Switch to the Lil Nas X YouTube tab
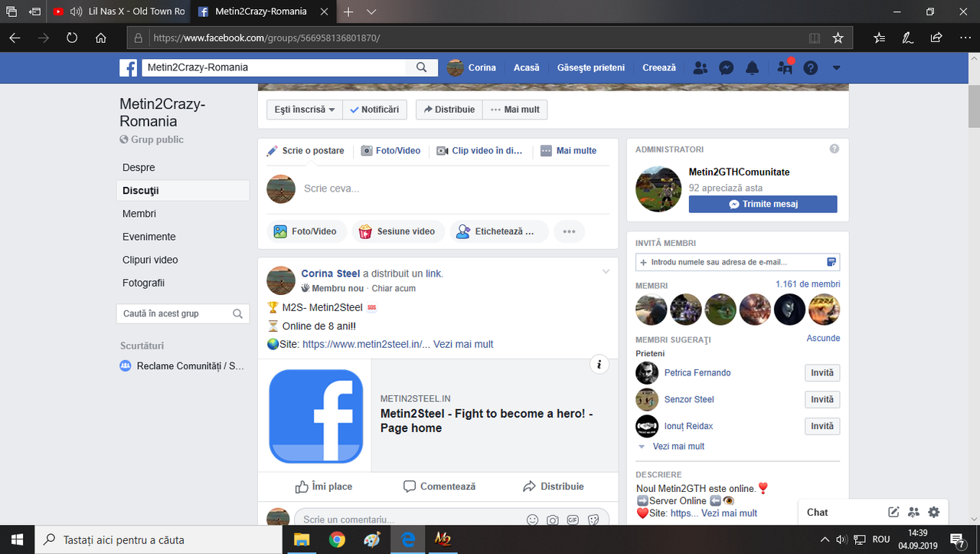 119,11
